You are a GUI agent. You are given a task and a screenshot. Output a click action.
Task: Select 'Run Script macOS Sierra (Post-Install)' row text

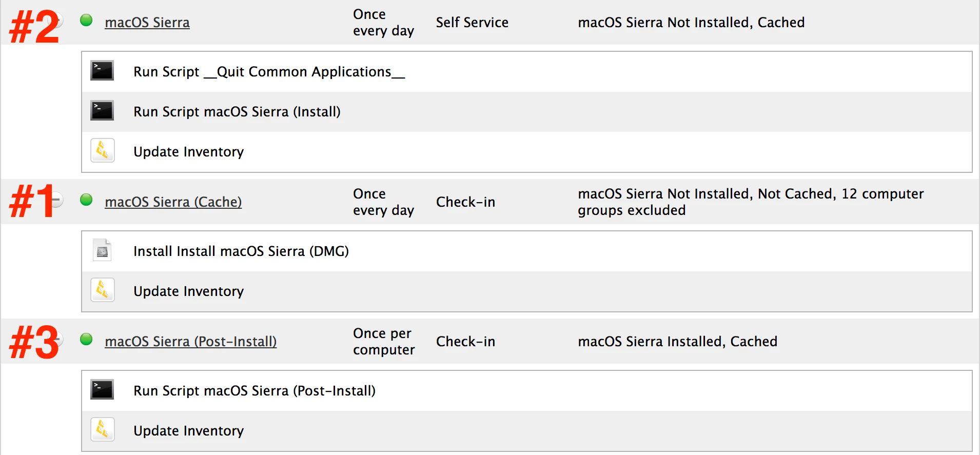(x=254, y=391)
